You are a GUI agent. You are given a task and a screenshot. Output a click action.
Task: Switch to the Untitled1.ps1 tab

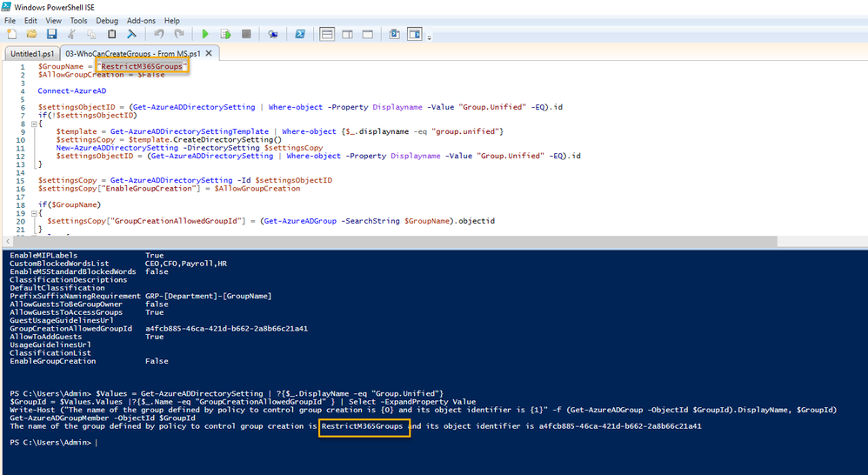(x=32, y=54)
